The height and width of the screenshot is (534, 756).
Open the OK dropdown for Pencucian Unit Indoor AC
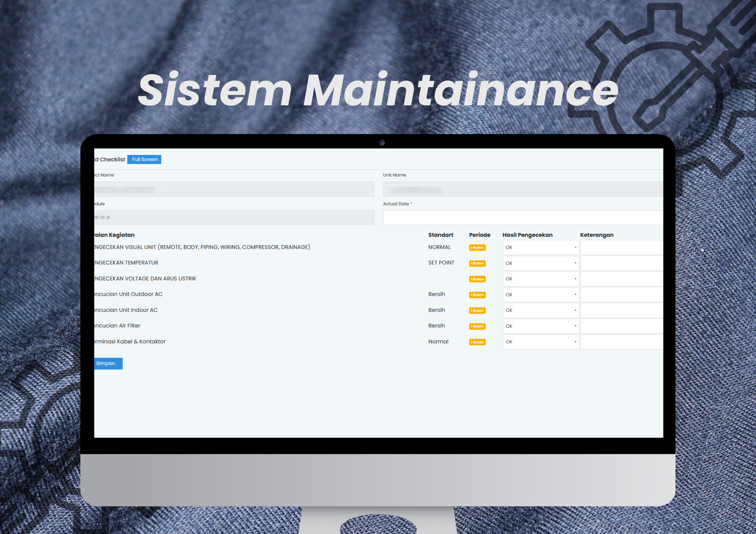tap(540, 310)
